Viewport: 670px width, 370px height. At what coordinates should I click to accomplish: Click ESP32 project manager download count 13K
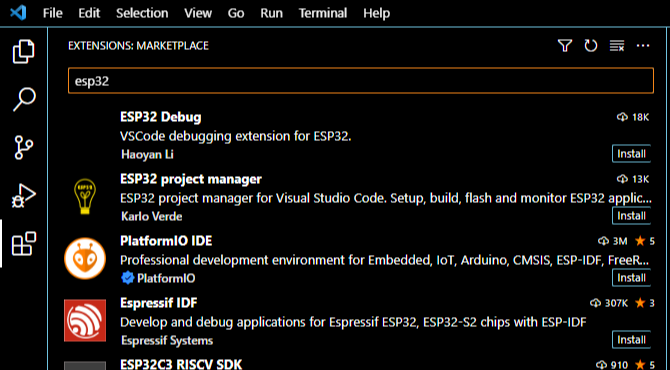(633, 179)
